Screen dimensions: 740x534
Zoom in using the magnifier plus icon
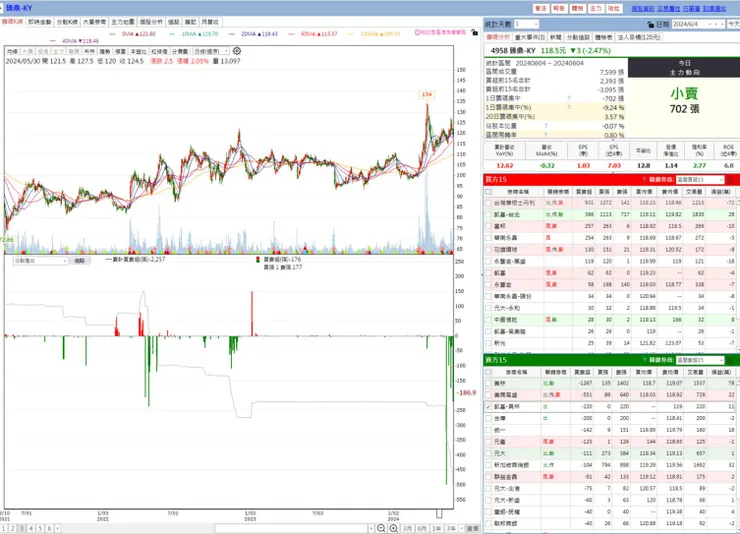[x=393, y=528]
